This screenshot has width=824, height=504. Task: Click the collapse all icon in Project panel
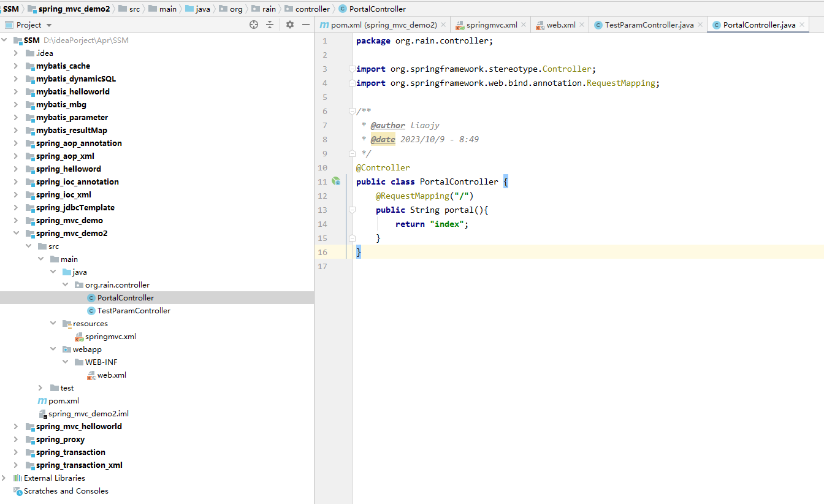pyautogui.click(x=270, y=25)
